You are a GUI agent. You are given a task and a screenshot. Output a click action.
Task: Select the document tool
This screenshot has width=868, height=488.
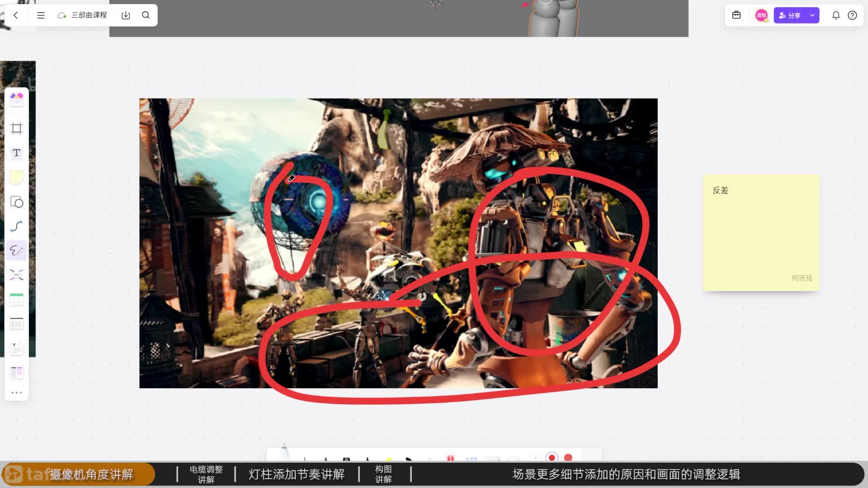pyautogui.click(x=17, y=348)
